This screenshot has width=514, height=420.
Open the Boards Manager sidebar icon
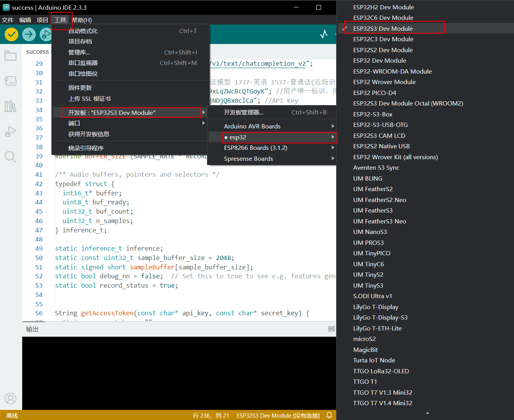(11, 81)
